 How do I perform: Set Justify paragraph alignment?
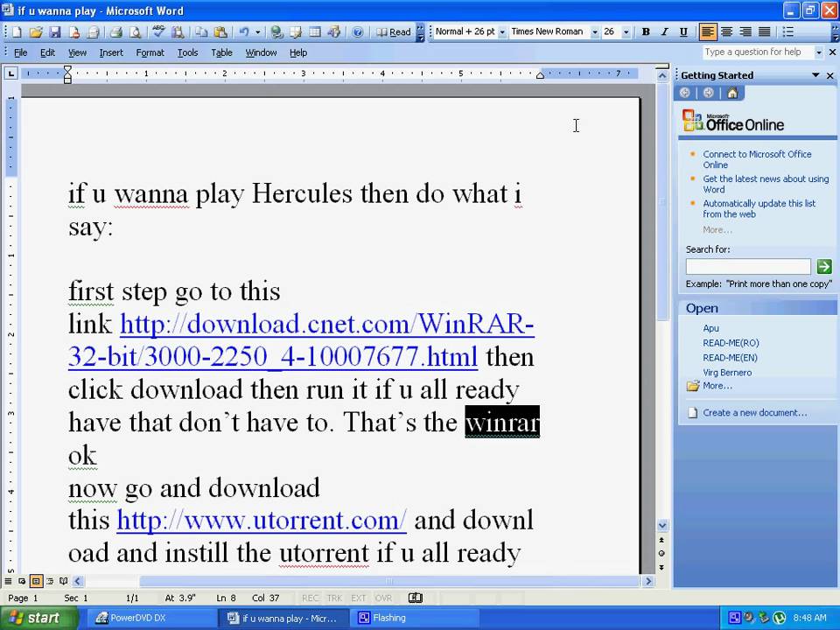tap(765, 32)
